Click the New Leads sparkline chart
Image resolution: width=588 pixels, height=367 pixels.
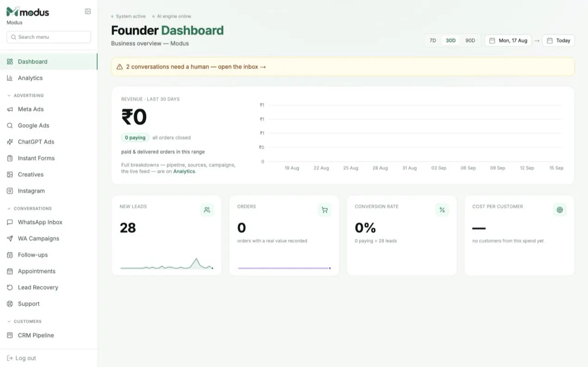click(x=167, y=264)
